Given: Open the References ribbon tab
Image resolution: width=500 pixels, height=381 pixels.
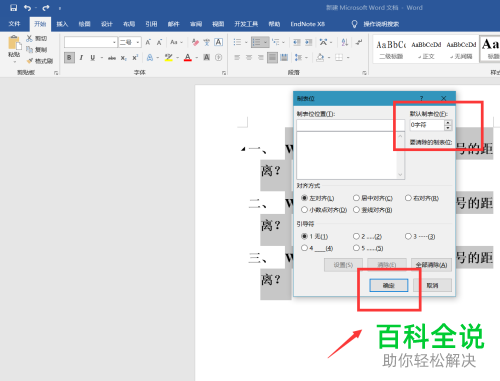Looking at the screenshot, I should point(151,24).
